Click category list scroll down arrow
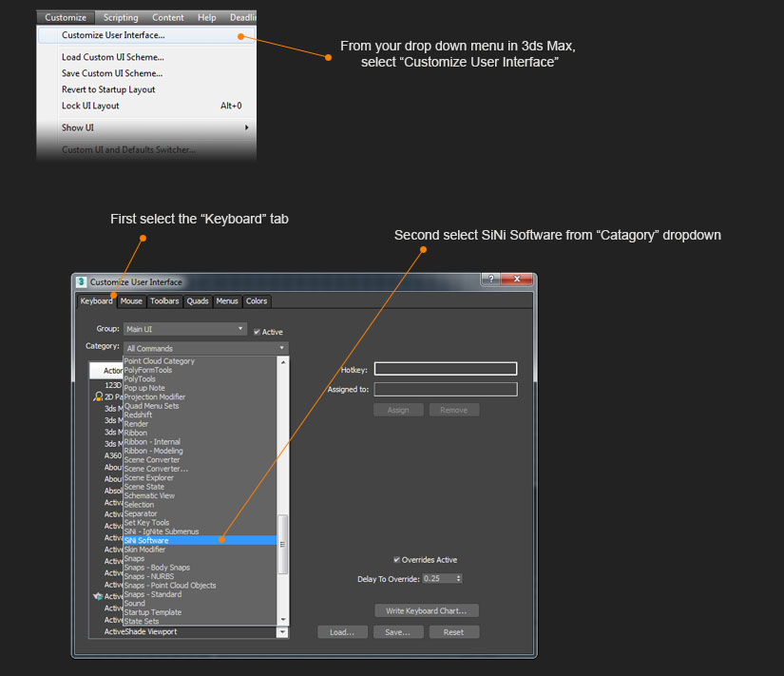This screenshot has height=676, width=784. point(283,620)
